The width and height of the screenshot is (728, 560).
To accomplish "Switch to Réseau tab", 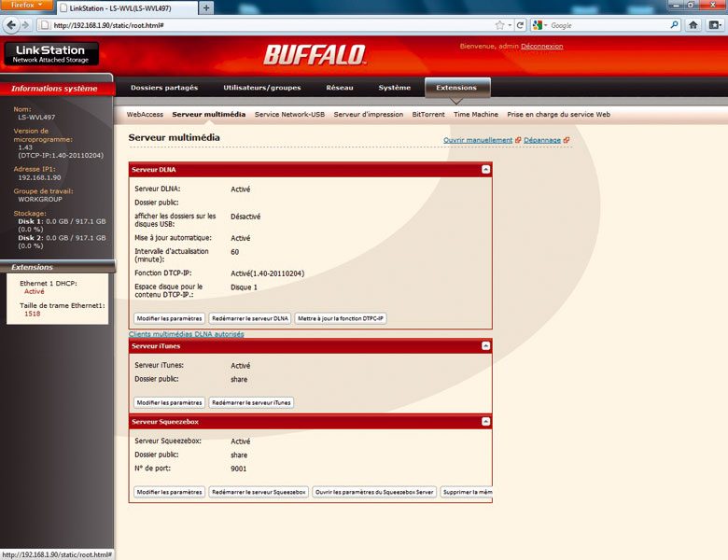I will click(340, 88).
